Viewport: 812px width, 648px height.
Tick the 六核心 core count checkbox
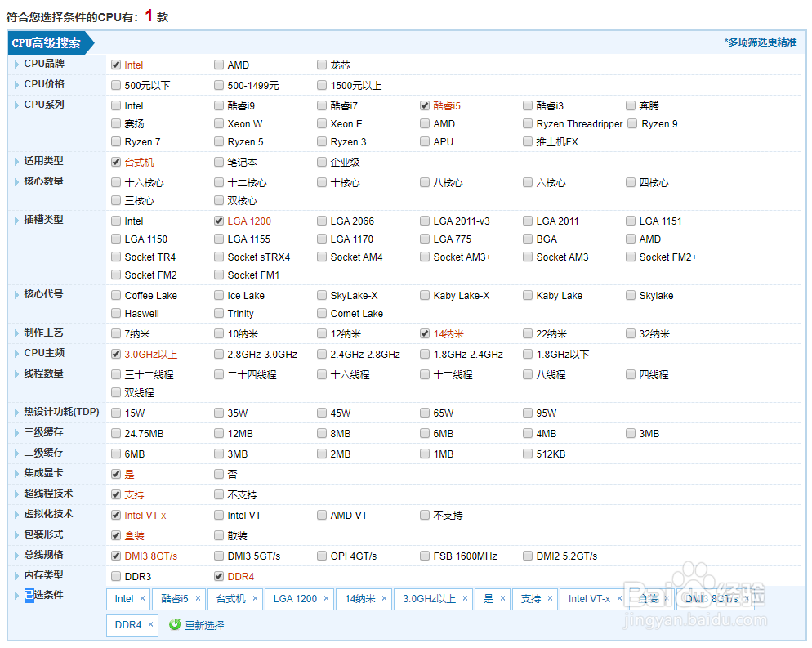[528, 182]
